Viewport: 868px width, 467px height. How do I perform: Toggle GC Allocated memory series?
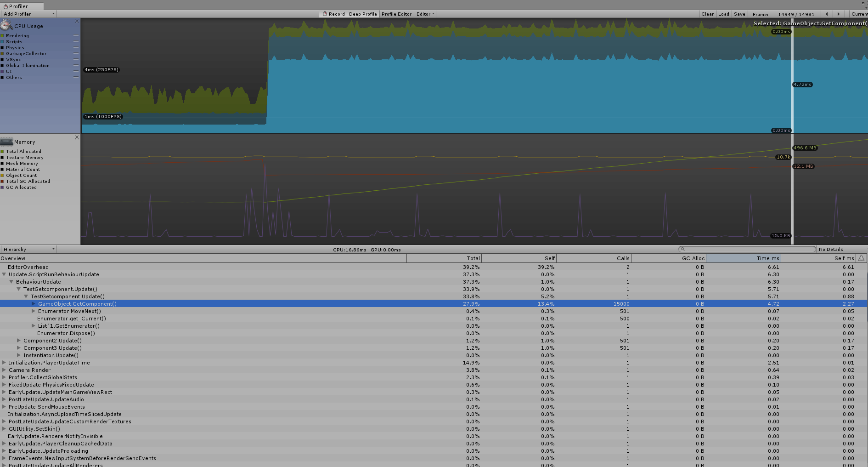pos(2,187)
